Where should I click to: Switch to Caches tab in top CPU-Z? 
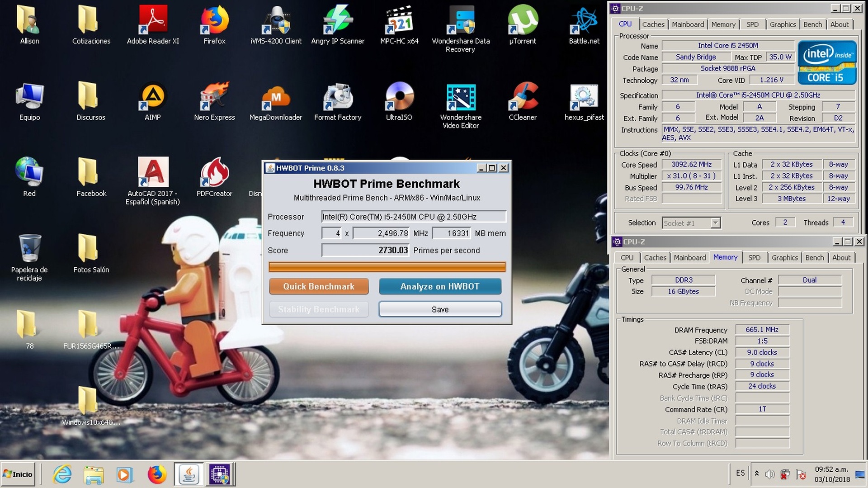(653, 24)
